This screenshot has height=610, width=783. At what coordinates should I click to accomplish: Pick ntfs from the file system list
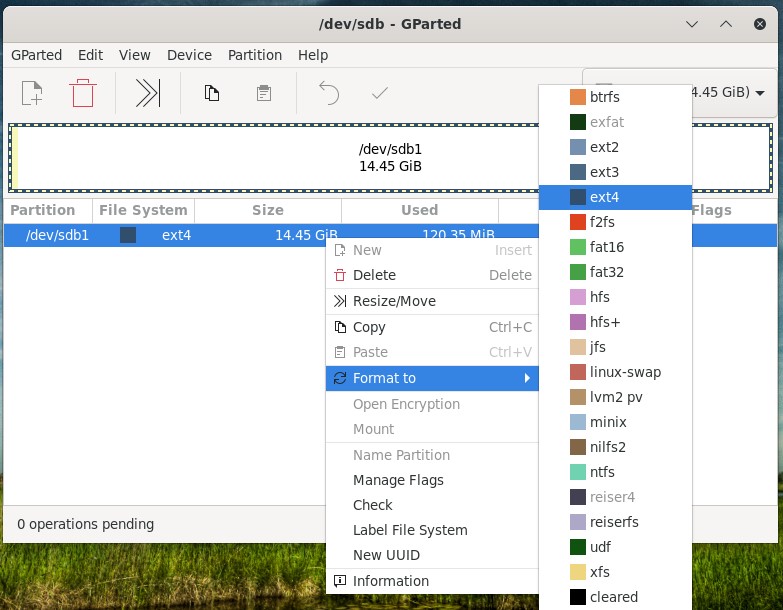click(x=602, y=472)
